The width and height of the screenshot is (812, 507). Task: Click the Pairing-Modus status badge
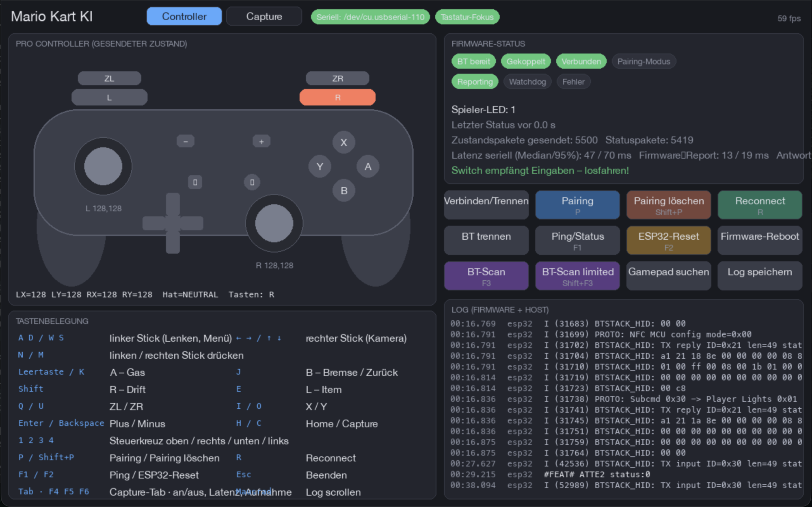644,61
